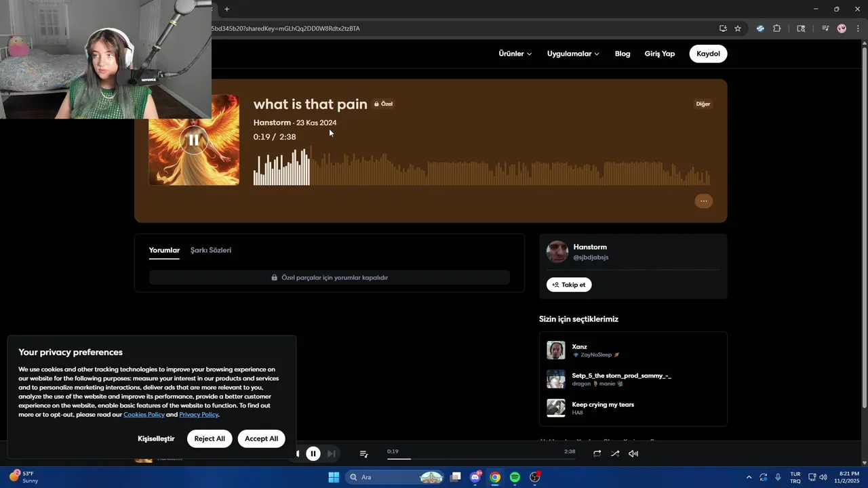
Task: Click the Kaydol sign-up button
Action: coord(708,54)
